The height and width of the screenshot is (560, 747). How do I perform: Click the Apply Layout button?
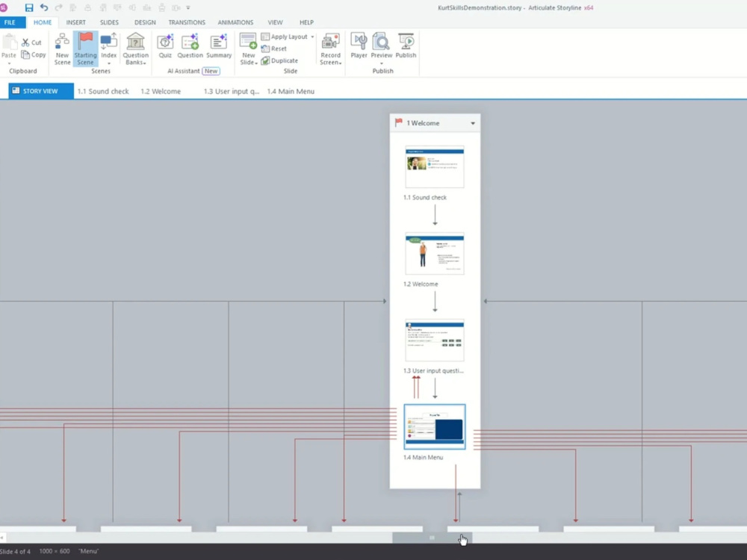point(285,37)
